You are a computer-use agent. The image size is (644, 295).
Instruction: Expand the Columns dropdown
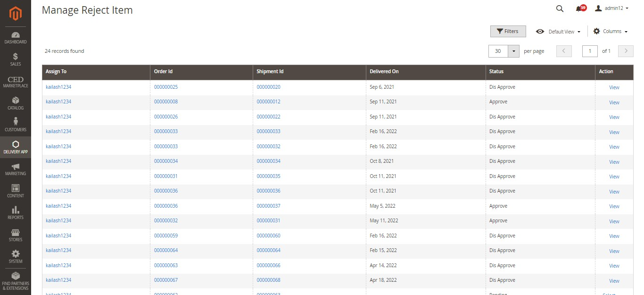pyautogui.click(x=611, y=32)
